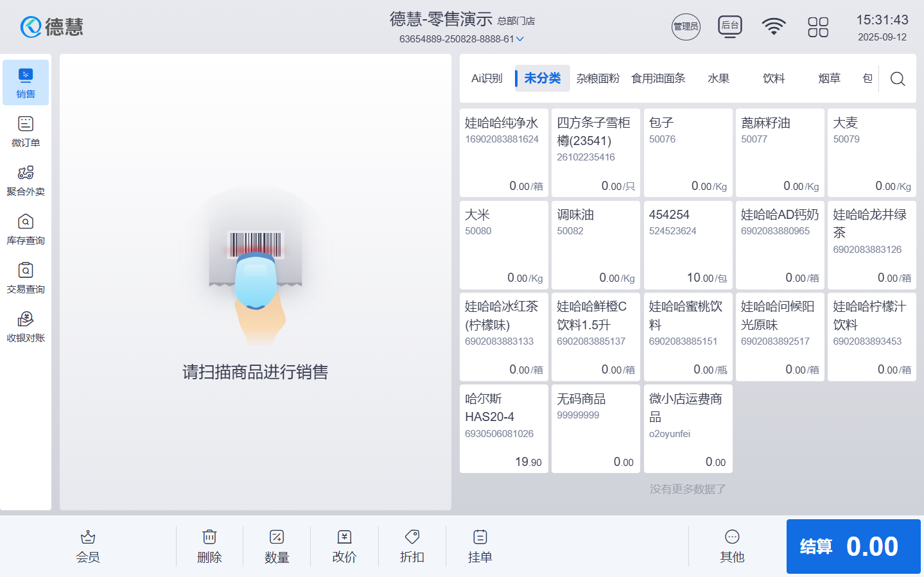Click the 结算 checkout button
The width and height of the screenshot is (924, 577).
[853, 546]
